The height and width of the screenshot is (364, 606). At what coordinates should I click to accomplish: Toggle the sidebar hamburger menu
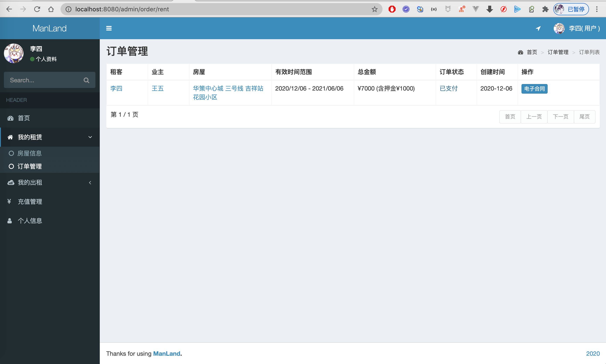coord(109,29)
